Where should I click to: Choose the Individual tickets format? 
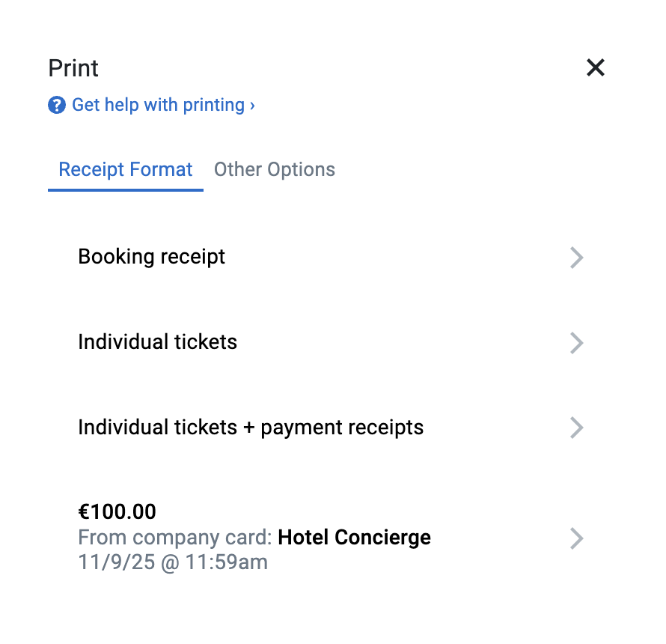(158, 342)
